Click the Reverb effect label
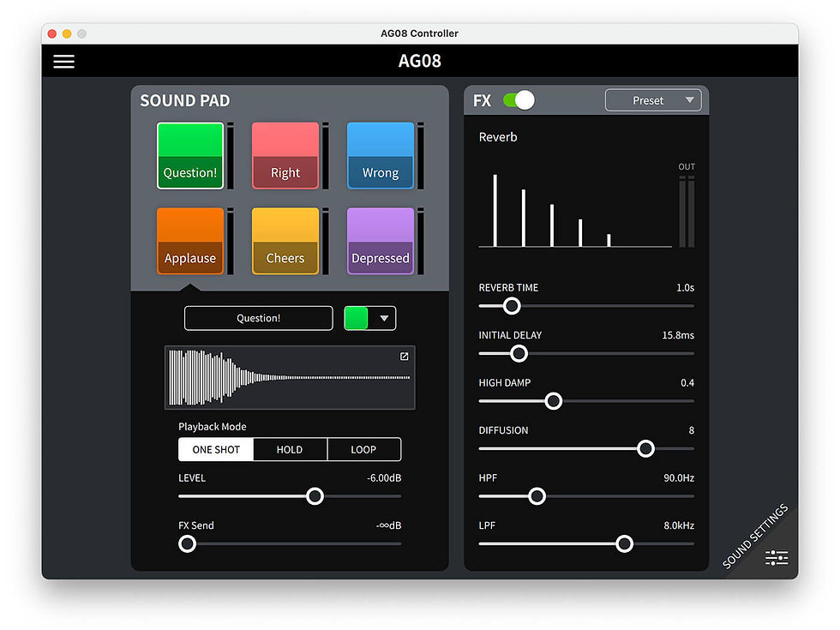 [498, 137]
